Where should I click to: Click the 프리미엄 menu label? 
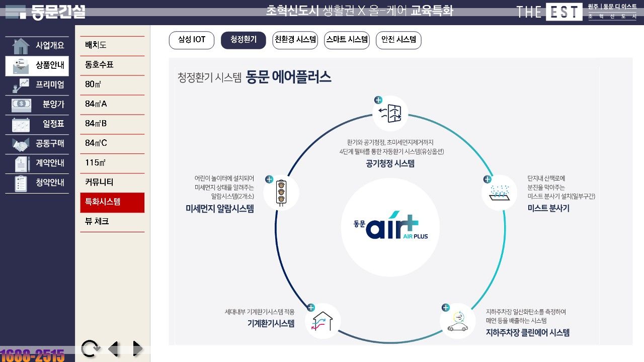point(50,85)
